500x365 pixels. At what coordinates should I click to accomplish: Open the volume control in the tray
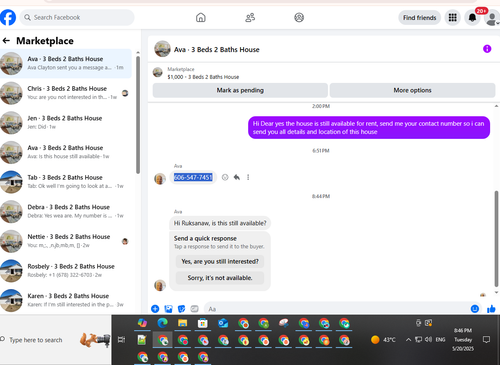tap(428, 340)
